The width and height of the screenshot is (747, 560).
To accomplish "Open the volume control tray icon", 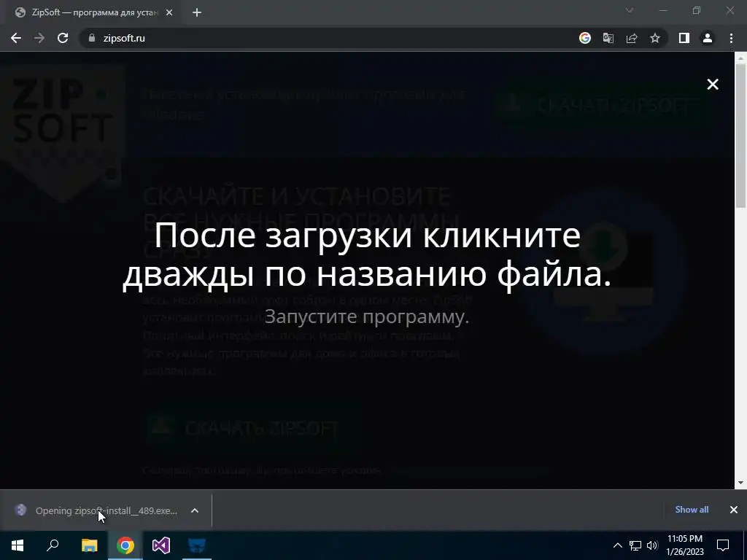I will click(x=652, y=545).
